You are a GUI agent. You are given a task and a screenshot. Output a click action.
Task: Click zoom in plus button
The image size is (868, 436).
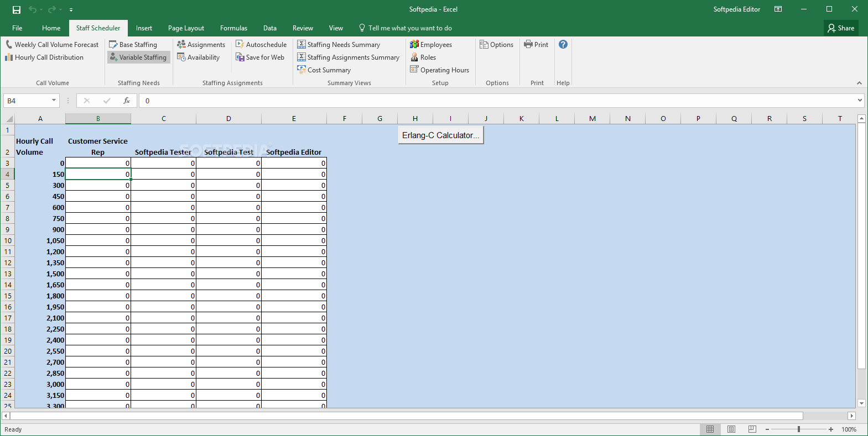click(831, 429)
